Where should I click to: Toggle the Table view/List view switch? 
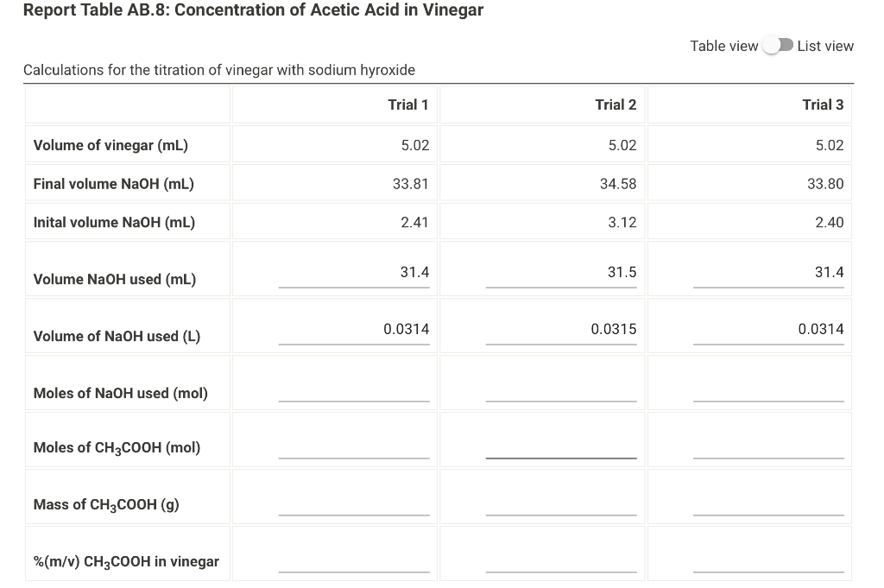pyautogui.click(x=776, y=45)
